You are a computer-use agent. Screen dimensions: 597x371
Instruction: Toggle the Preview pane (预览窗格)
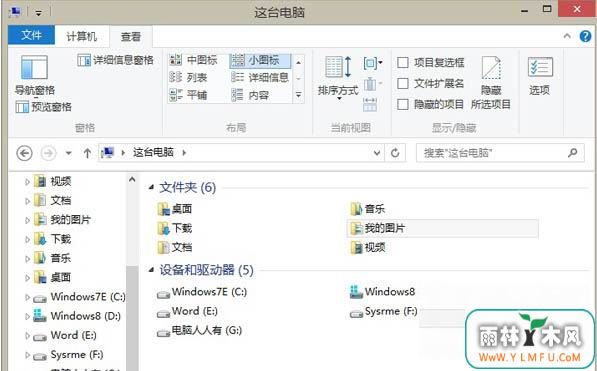pos(43,107)
